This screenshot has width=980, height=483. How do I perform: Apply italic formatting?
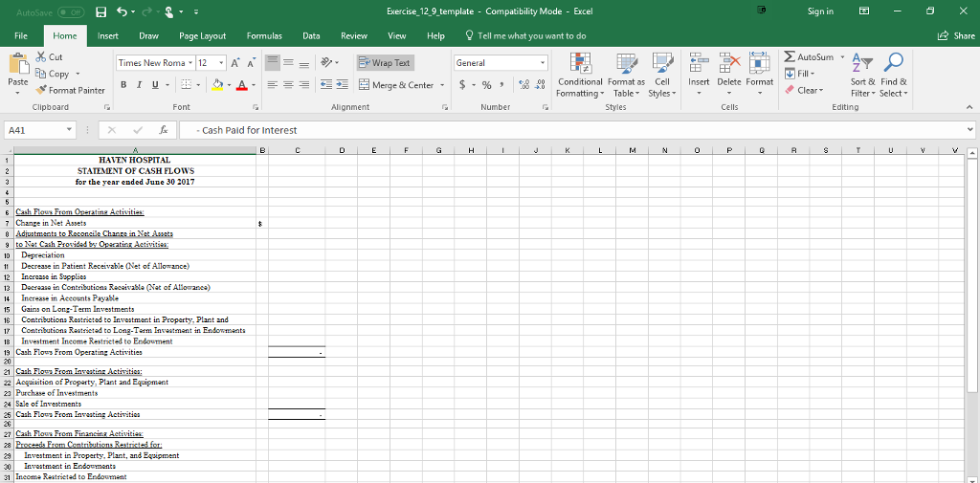pyautogui.click(x=138, y=84)
